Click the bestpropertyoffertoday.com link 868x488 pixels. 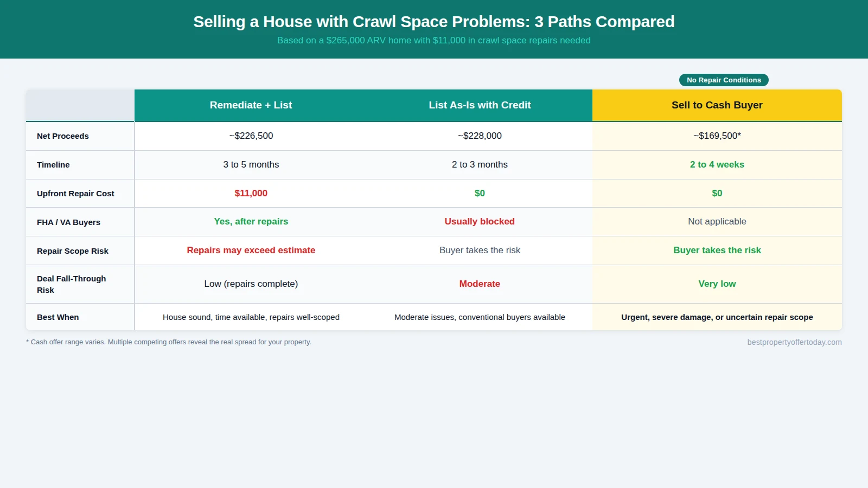[x=794, y=342]
